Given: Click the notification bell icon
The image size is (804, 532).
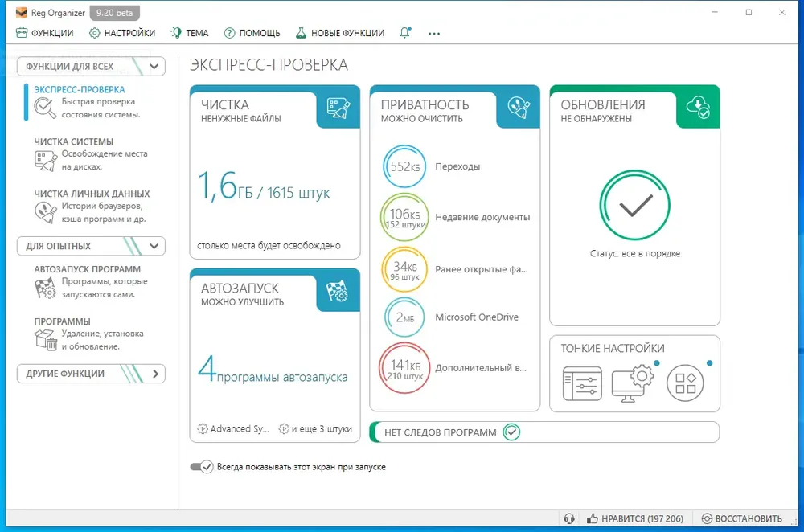Looking at the screenshot, I should [405, 33].
